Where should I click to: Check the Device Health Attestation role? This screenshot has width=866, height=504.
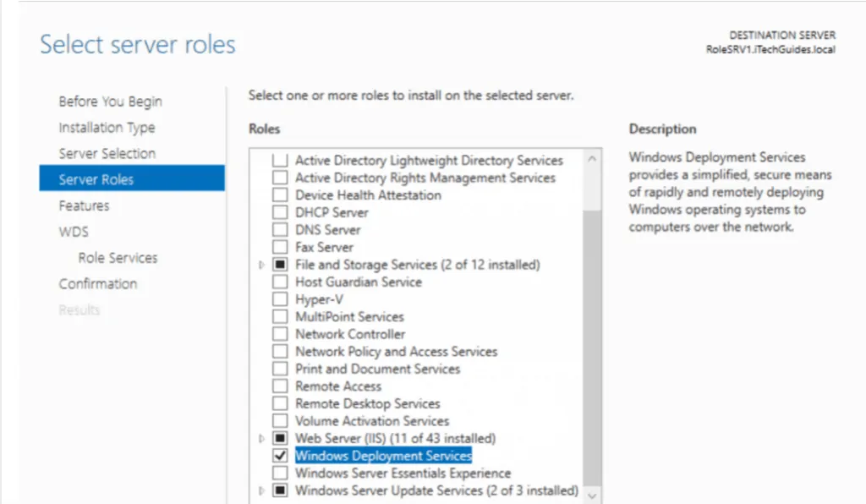(x=282, y=194)
